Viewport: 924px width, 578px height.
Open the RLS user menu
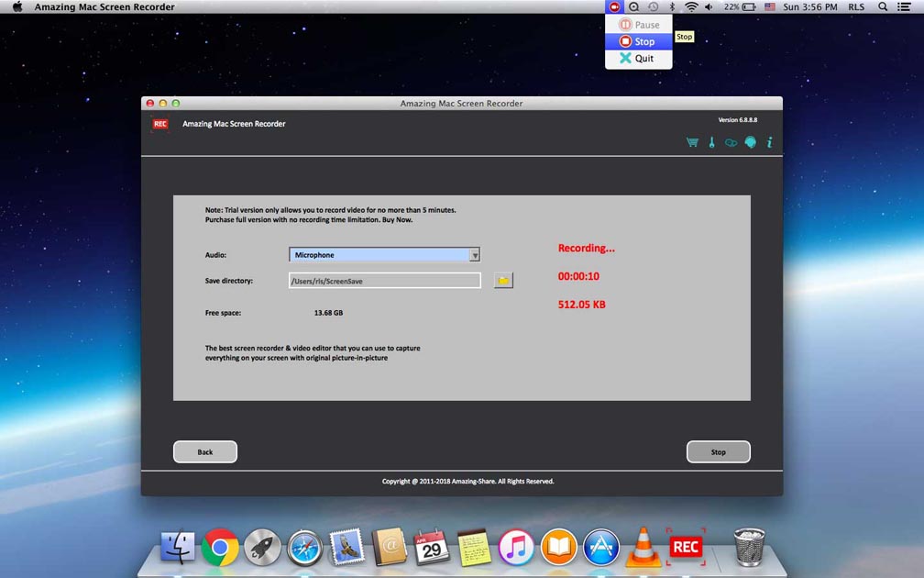[856, 7]
